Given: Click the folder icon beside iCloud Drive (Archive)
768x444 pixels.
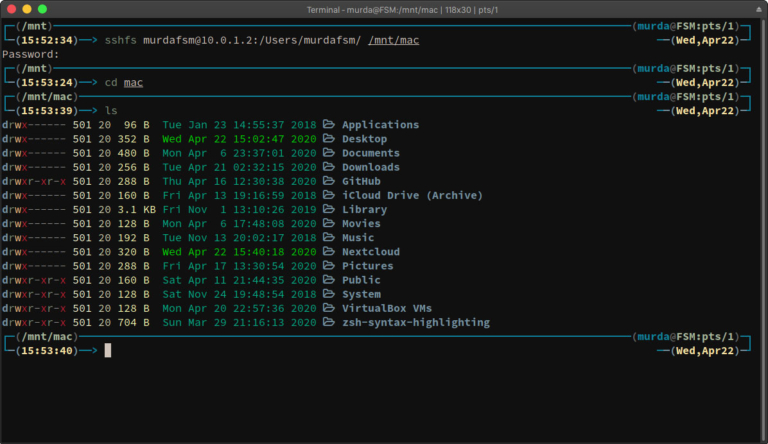Looking at the screenshot, I should [x=329, y=195].
